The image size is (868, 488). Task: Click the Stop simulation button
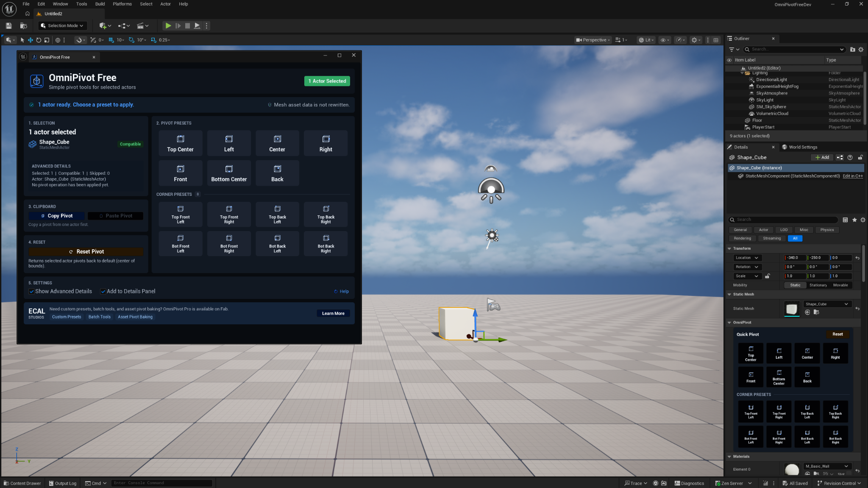[x=187, y=26]
